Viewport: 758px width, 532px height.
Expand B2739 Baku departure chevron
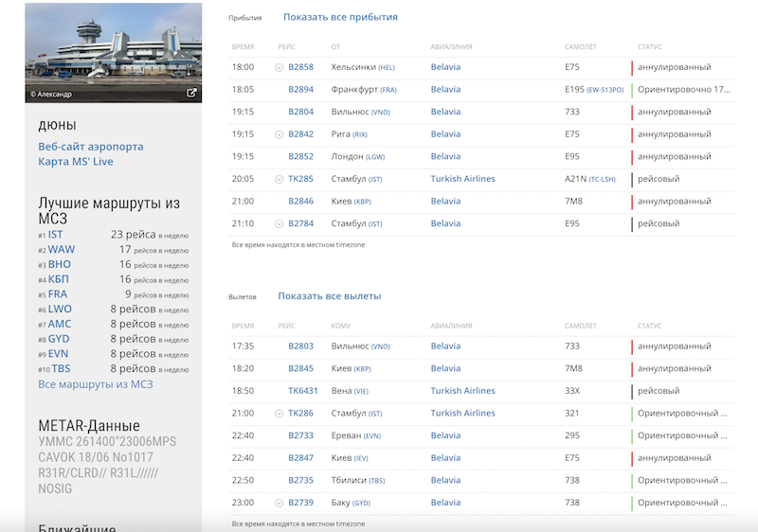(x=279, y=503)
